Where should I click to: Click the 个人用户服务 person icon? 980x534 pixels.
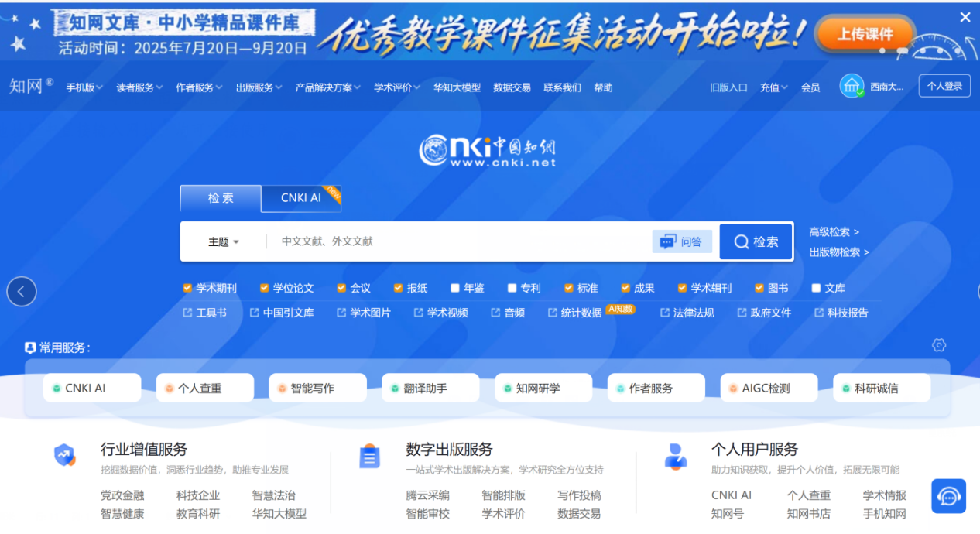(676, 457)
